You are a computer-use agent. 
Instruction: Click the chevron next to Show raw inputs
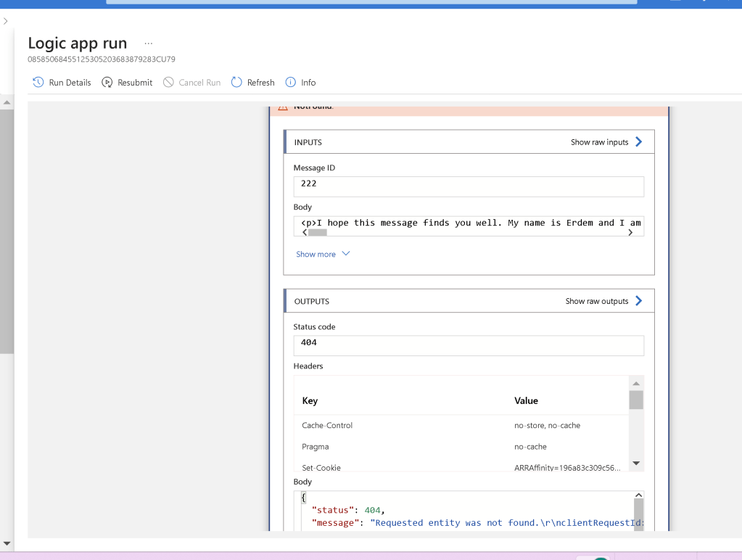(639, 142)
